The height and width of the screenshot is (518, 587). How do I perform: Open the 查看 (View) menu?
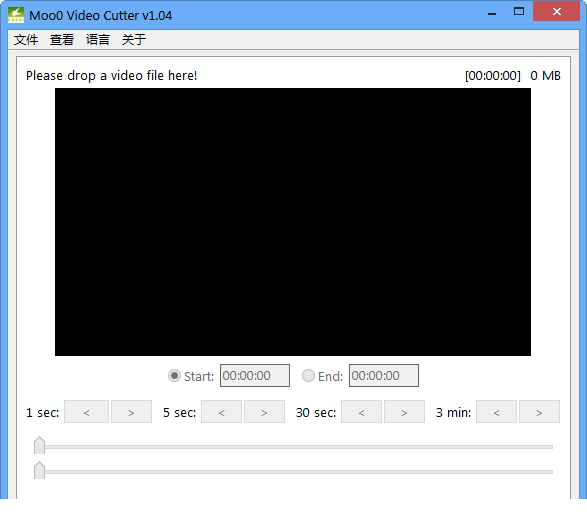tap(62, 39)
